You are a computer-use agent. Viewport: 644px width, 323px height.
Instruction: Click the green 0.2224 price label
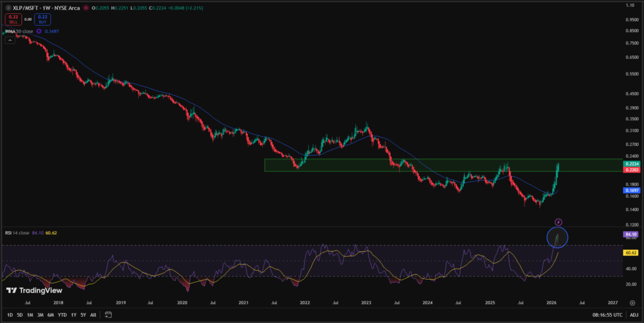(x=631, y=164)
